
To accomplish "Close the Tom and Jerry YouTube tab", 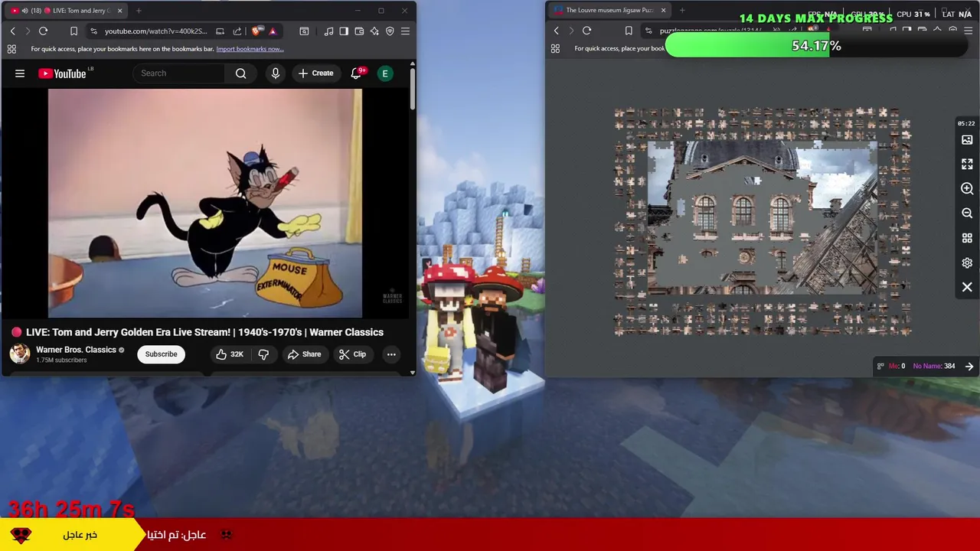I will click(119, 11).
